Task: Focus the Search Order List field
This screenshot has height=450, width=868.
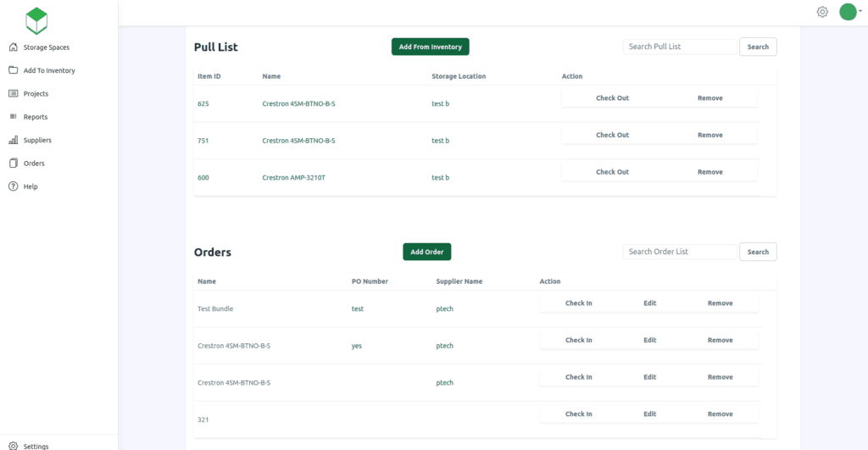Action: (680, 252)
